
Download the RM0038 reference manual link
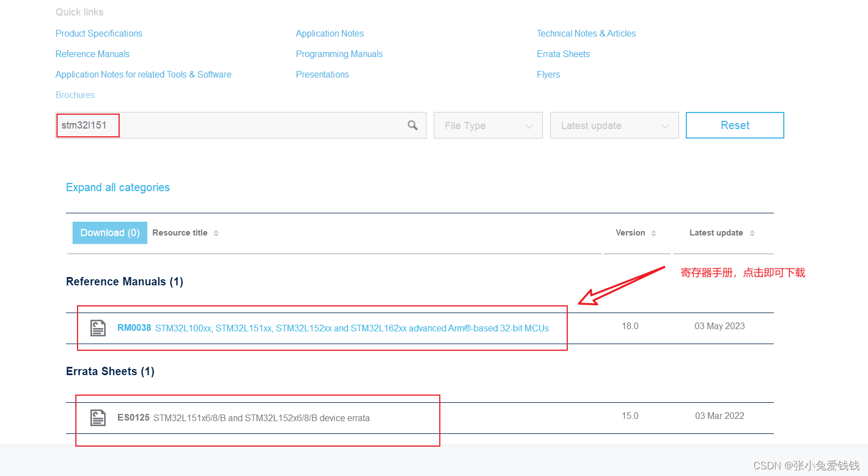tap(333, 328)
